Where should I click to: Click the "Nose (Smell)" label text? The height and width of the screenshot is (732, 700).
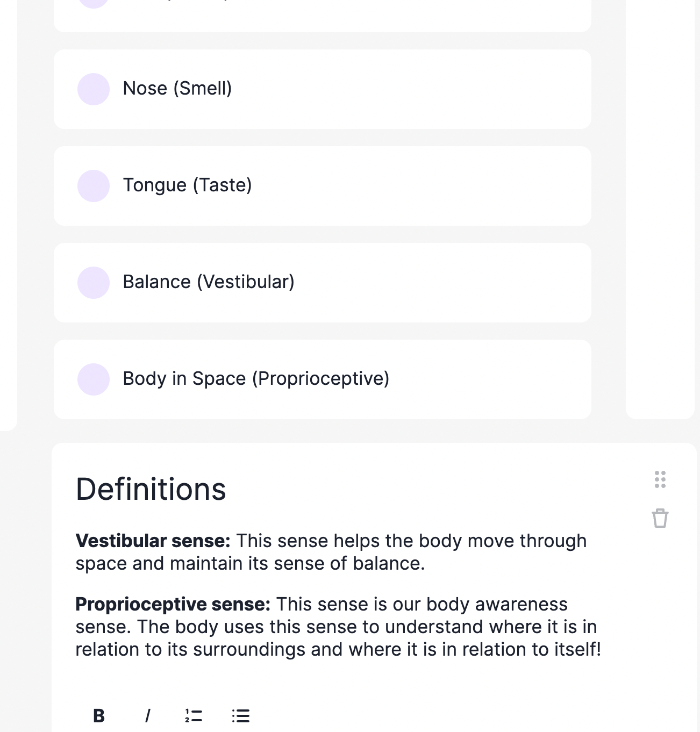pyautogui.click(x=177, y=89)
